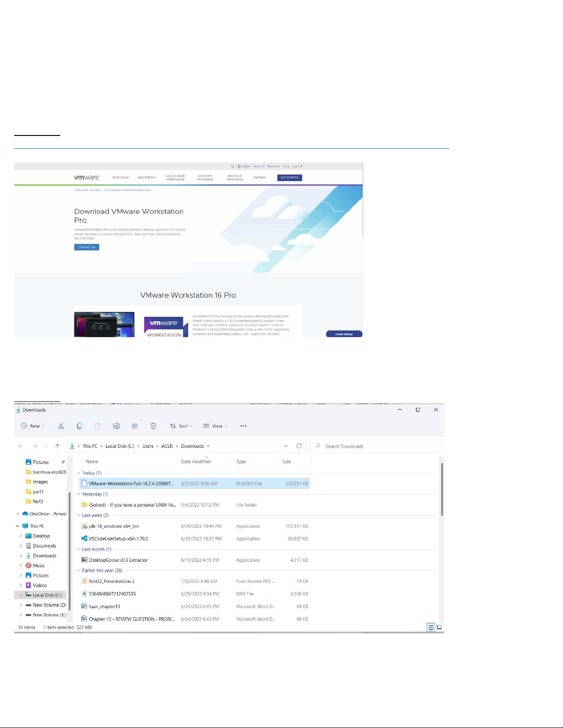Click the Cut scissors icon in toolbar
563x728 pixels.
coord(61,426)
